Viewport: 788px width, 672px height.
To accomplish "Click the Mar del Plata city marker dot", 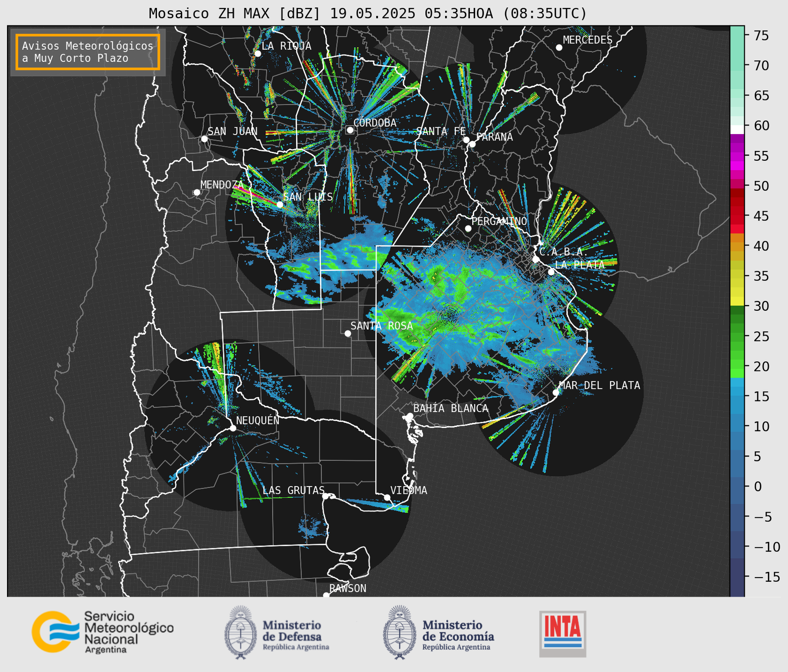I will (555, 393).
